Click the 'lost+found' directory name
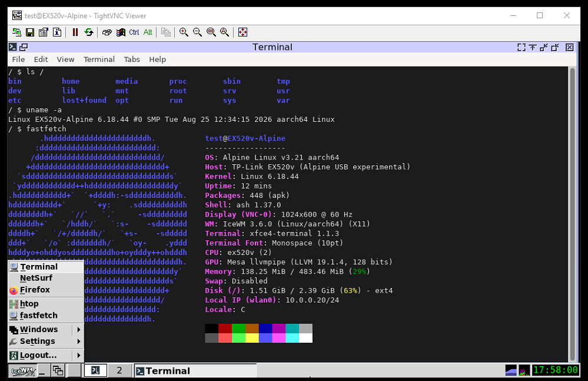588x381 pixels. 84,100
